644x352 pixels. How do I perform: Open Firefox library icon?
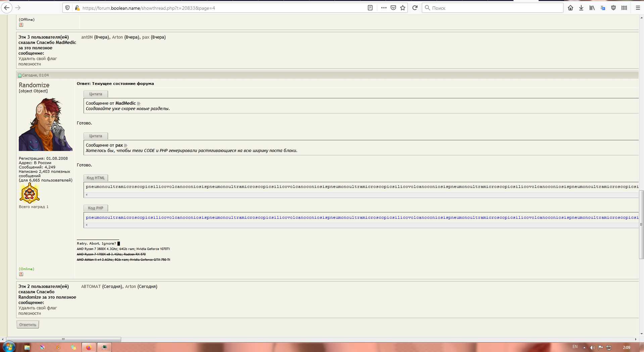coord(592,8)
